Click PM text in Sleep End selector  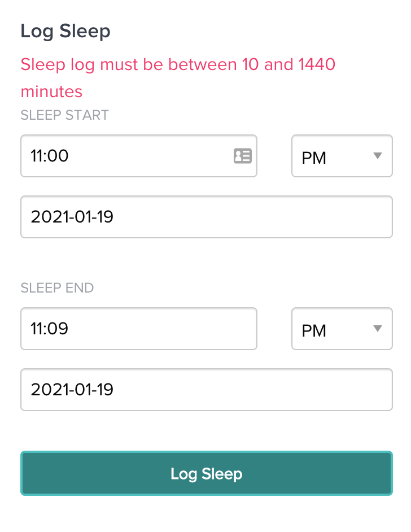tap(314, 330)
